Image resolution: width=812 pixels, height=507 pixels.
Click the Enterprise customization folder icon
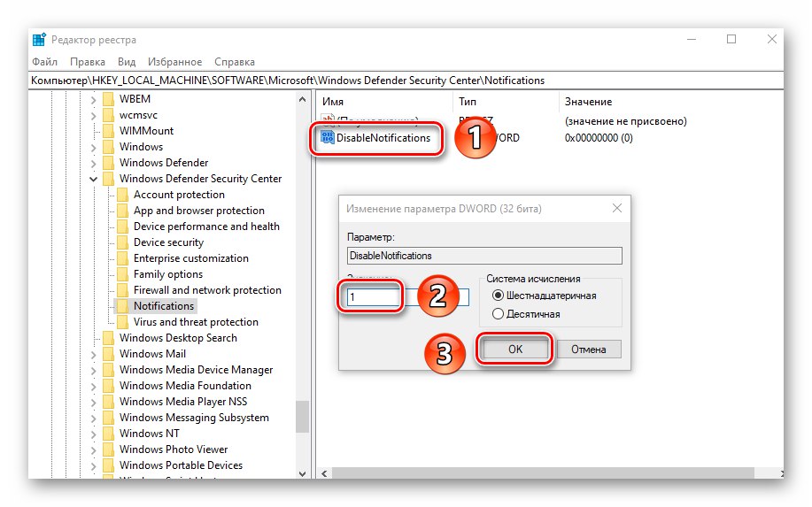[x=123, y=258]
